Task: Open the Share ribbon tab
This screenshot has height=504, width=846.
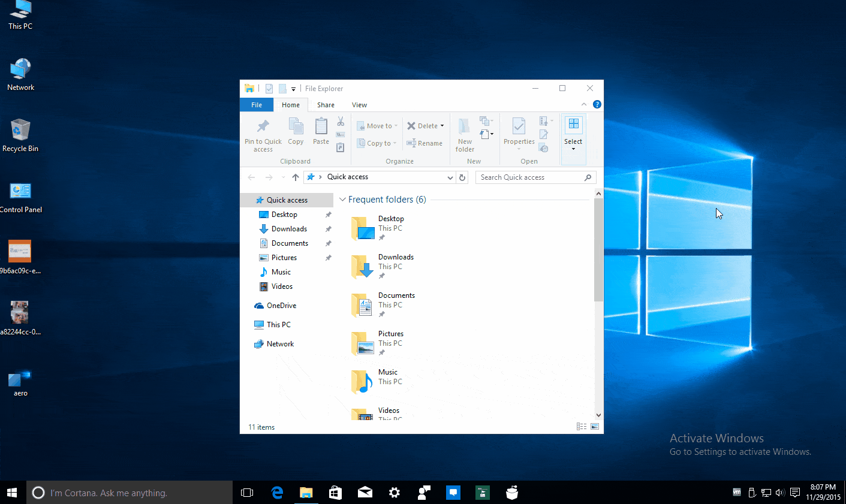Action: 326,105
